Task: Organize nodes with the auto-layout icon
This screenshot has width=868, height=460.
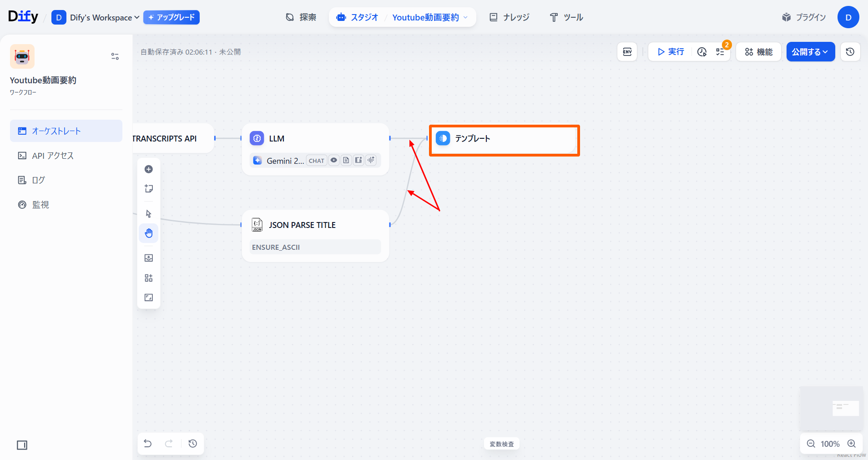Action: (x=149, y=278)
